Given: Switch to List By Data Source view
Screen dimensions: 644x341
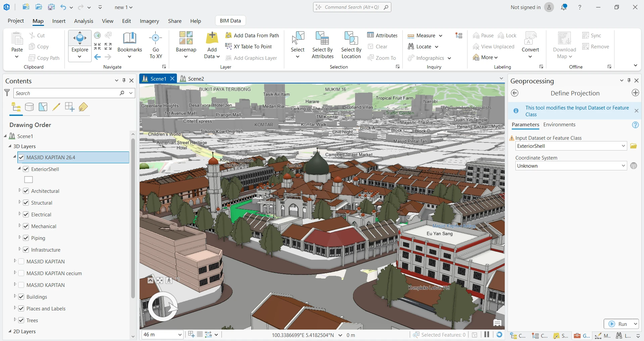Looking at the screenshot, I should [30, 107].
